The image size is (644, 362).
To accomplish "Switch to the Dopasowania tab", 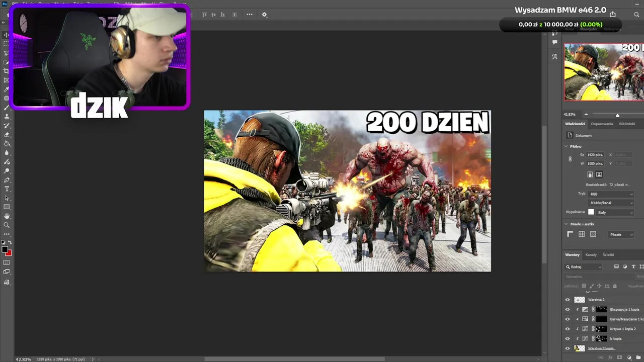I will click(602, 124).
